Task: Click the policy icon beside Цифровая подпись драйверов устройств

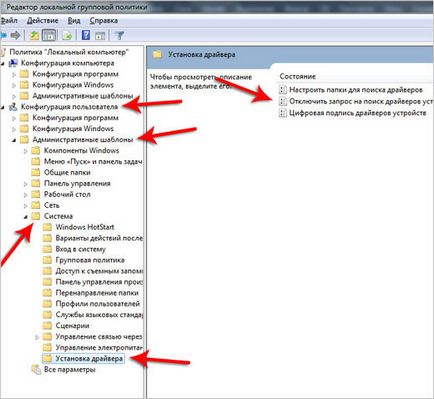Action: point(282,113)
